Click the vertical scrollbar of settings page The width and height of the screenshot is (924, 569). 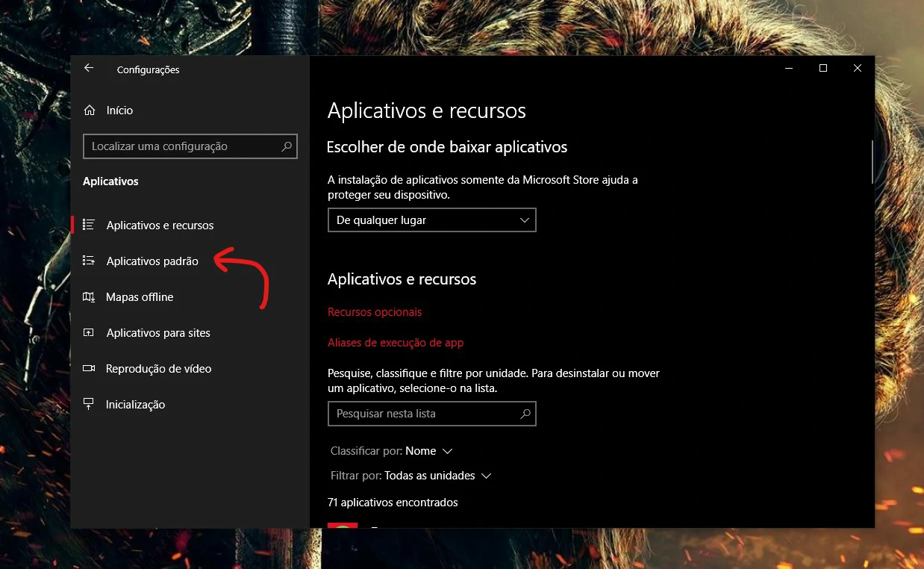(x=872, y=162)
